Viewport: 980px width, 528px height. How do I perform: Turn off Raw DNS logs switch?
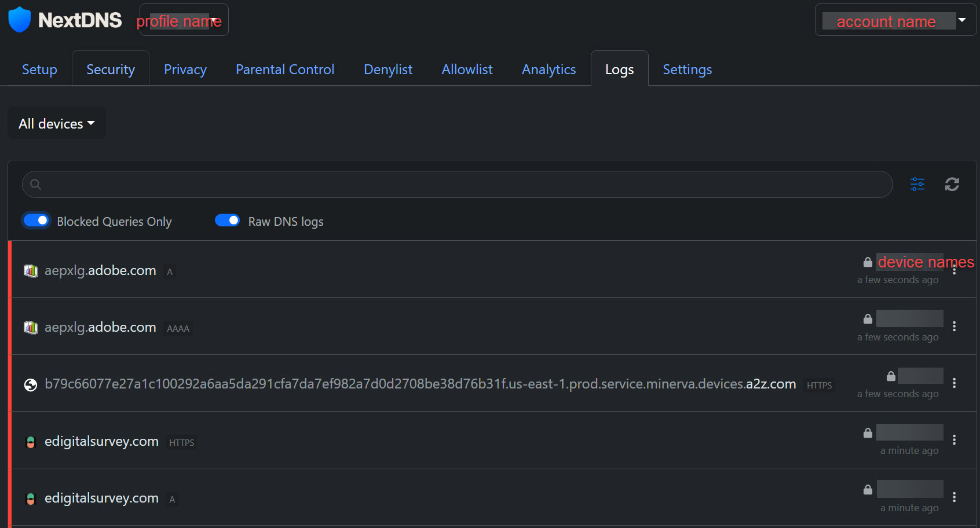(227, 221)
